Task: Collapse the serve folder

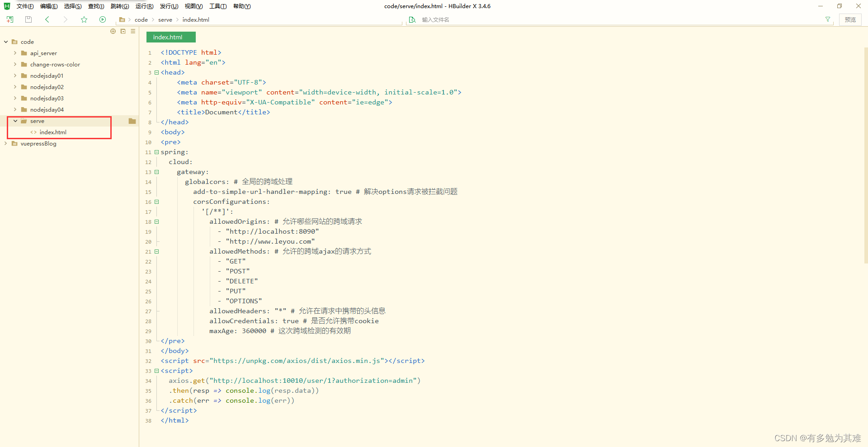Action: tap(15, 121)
